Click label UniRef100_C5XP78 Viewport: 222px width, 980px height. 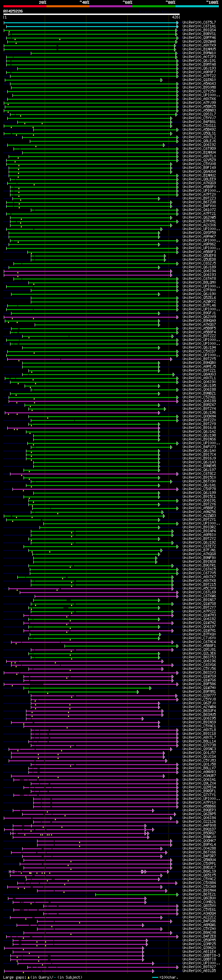(199, 489)
